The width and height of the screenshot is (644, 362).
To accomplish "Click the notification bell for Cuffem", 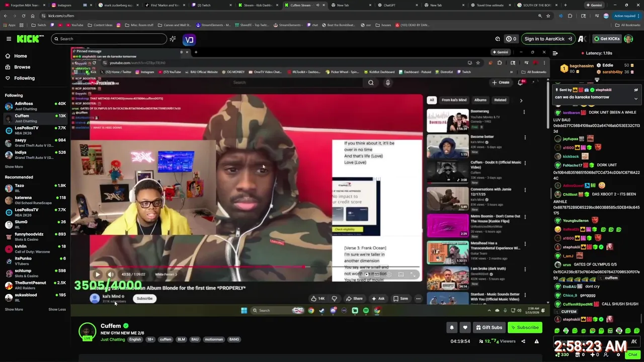I will tap(452, 327).
